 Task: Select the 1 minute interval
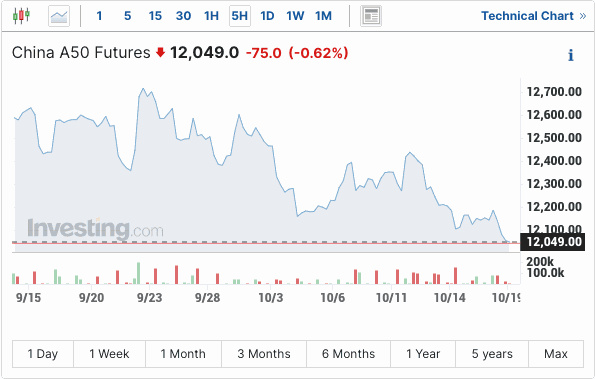tap(99, 16)
